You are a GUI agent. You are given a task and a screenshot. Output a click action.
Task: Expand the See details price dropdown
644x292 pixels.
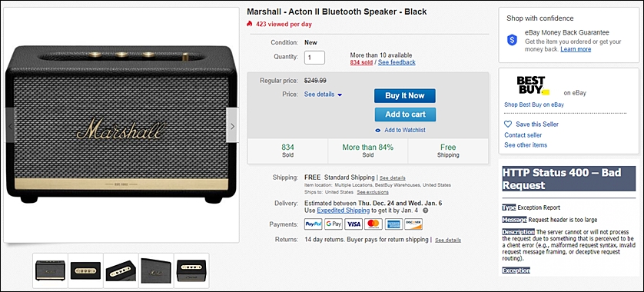324,95
